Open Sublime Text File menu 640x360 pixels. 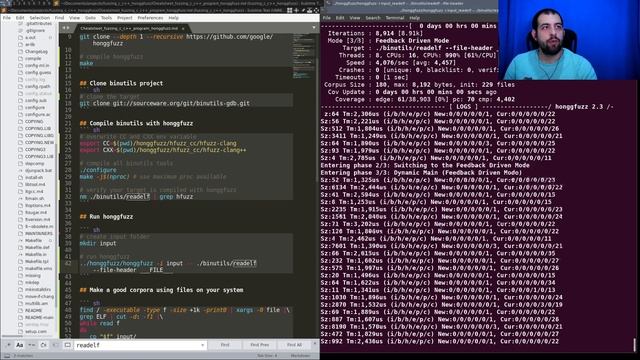click(7, 18)
